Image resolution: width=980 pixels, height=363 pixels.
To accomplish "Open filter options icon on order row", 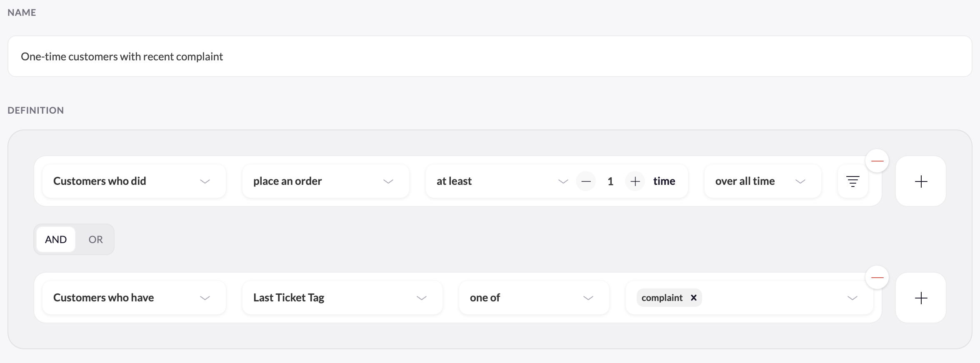I will point(853,181).
